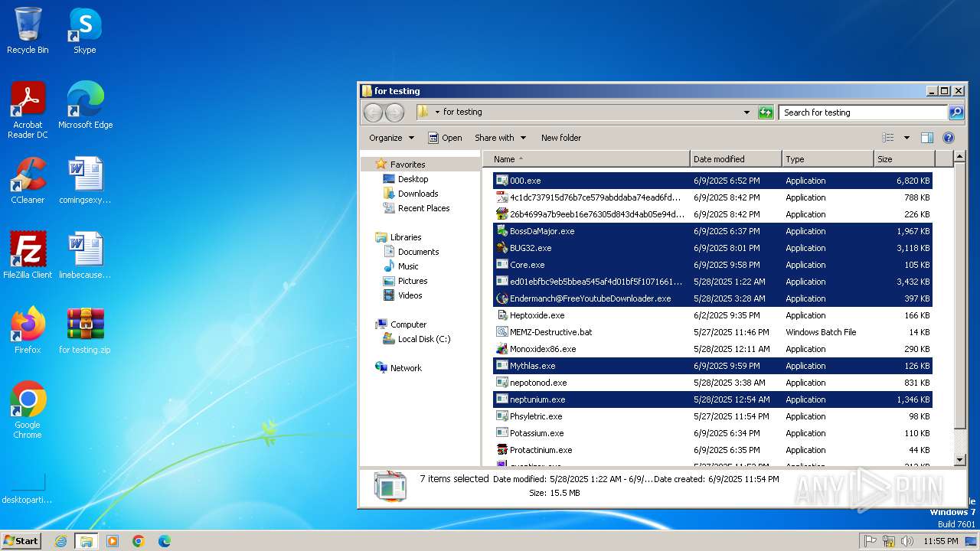Select Favorites in the navigation pane

[x=407, y=165]
